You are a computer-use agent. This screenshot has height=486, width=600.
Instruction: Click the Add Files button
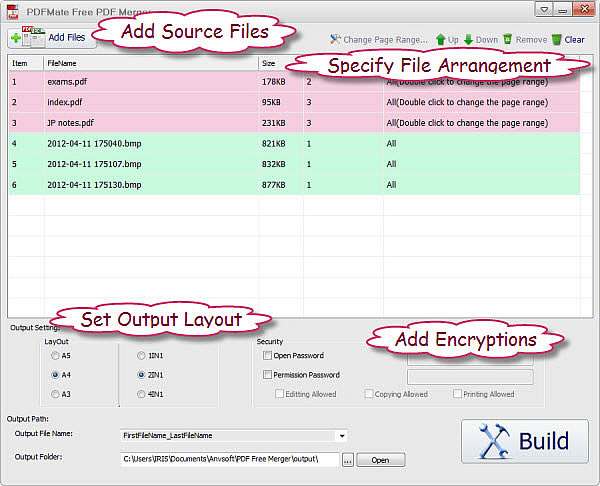coord(52,38)
